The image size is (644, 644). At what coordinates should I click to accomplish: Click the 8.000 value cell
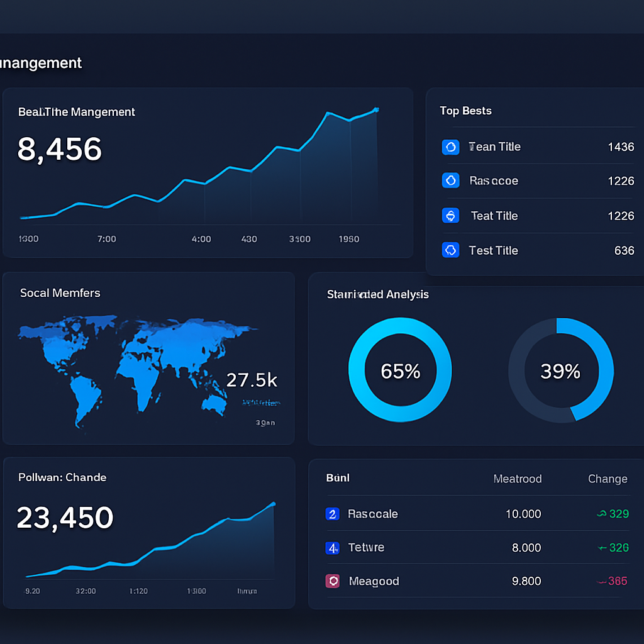[526, 548]
